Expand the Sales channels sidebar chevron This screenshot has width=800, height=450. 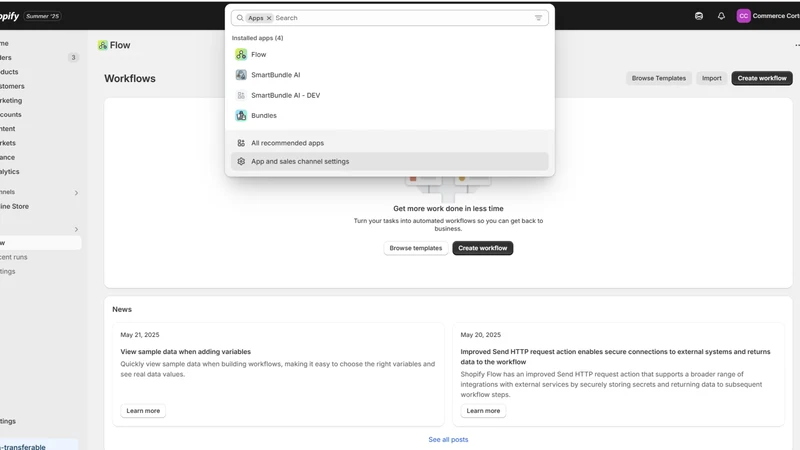[x=76, y=193]
